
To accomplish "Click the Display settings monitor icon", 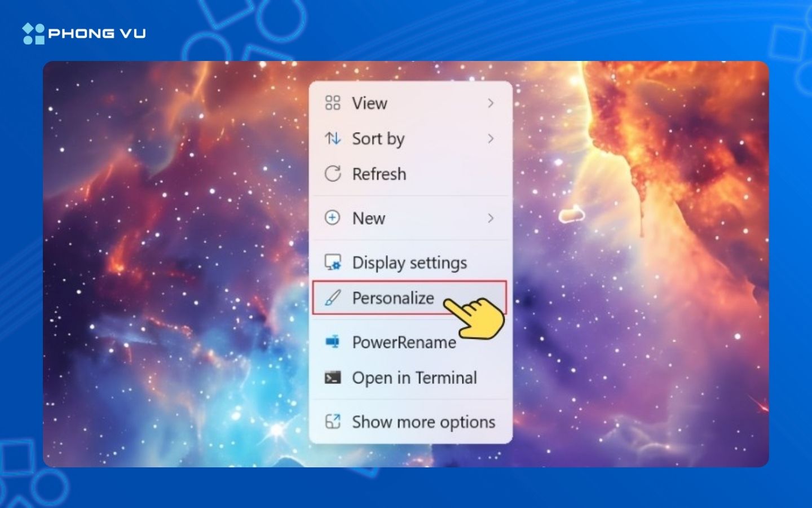I will pyautogui.click(x=333, y=262).
